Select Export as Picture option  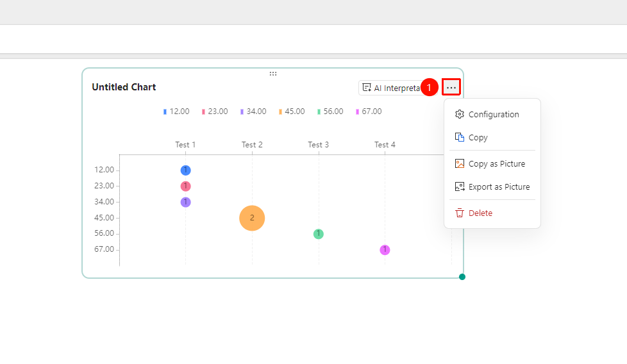point(492,187)
